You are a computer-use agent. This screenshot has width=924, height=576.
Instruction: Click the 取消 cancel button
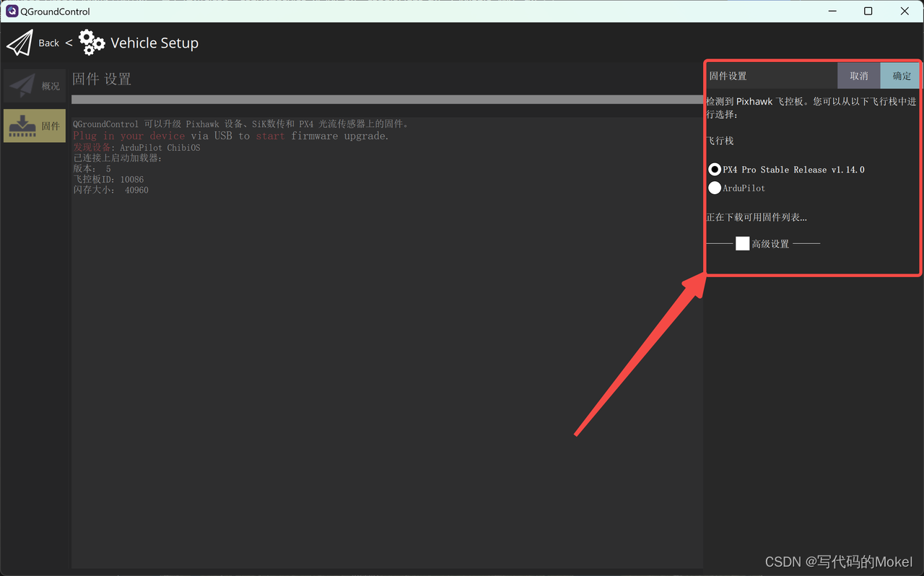click(x=859, y=76)
